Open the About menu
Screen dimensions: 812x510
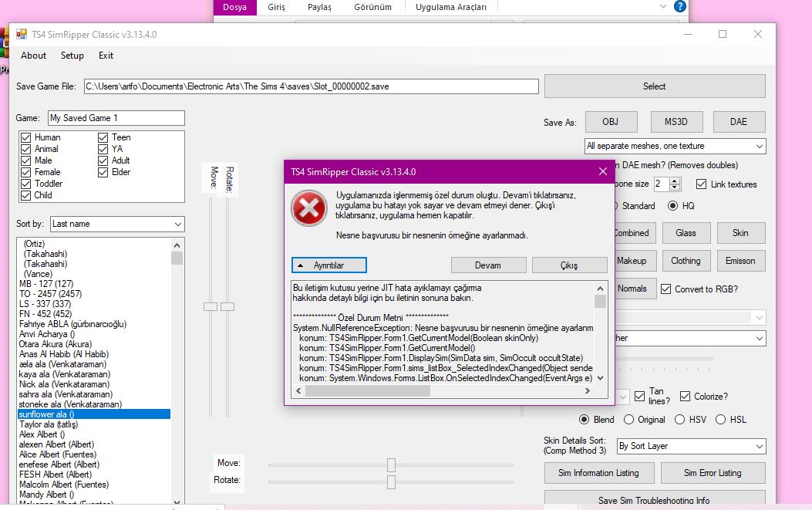[x=33, y=56]
